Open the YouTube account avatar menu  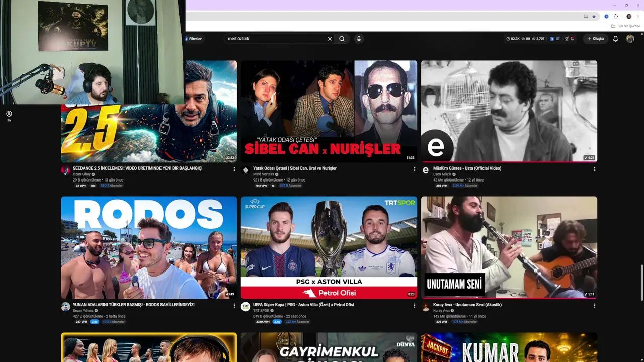[x=630, y=39]
